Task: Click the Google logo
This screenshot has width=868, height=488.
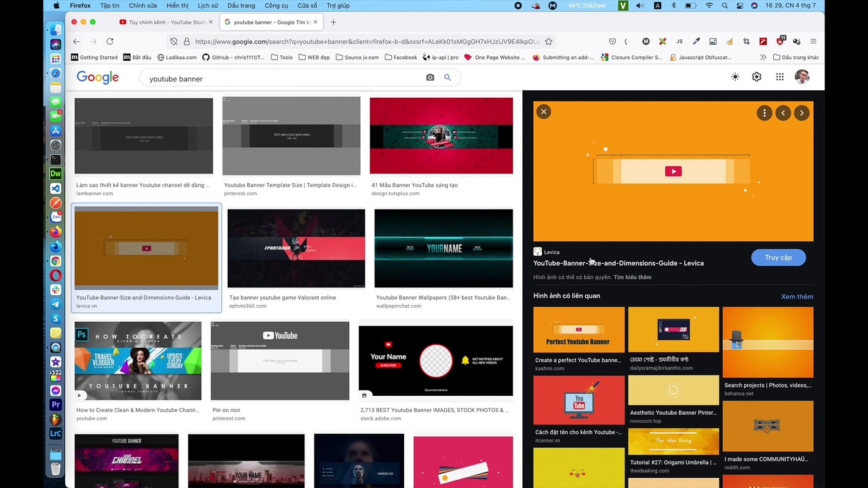Action: (98, 77)
